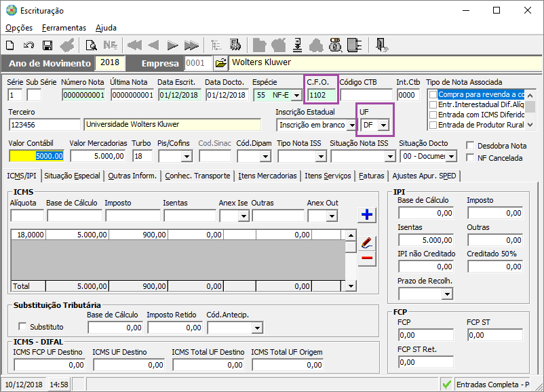Image resolution: width=544 pixels, height=392 pixels.
Task: Go to first record double-left arrow
Action: (134, 45)
